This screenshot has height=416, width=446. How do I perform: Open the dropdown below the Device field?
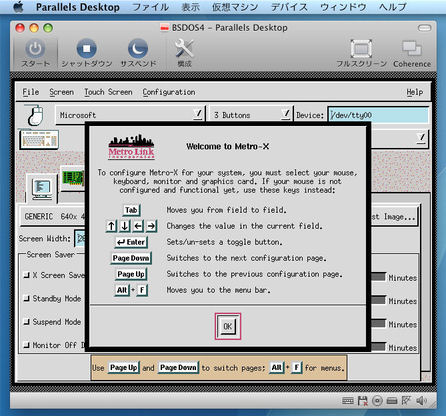click(422, 137)
